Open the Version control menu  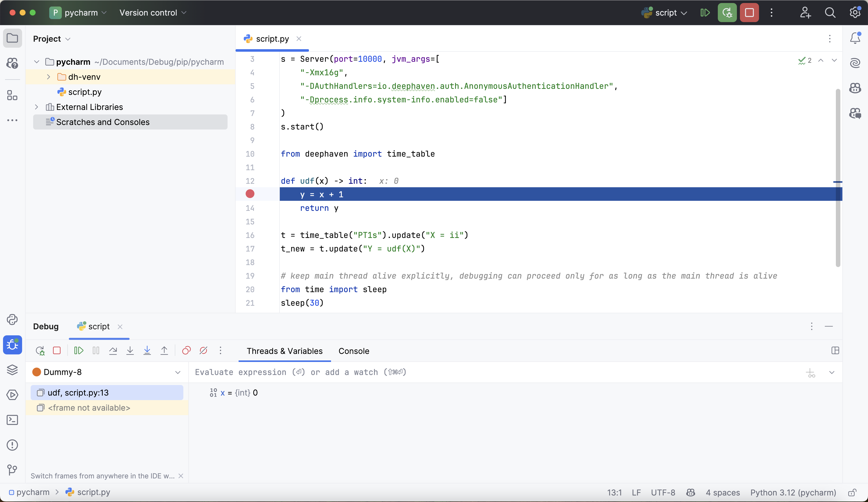coord(153,13)
